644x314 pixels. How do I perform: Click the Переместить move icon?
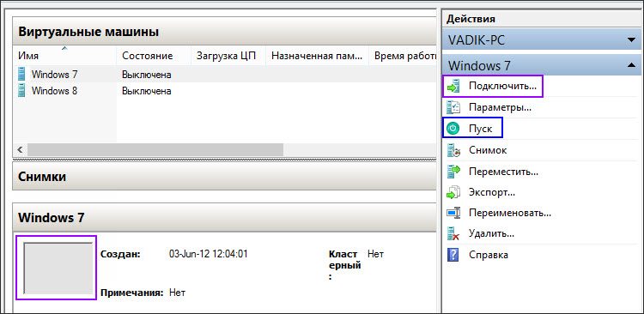tap(453, 172)
